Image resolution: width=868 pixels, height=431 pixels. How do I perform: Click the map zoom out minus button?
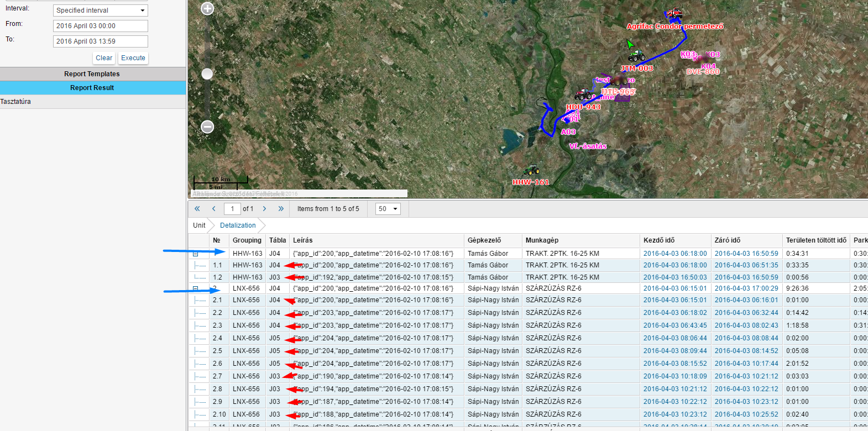click(207, 127)
